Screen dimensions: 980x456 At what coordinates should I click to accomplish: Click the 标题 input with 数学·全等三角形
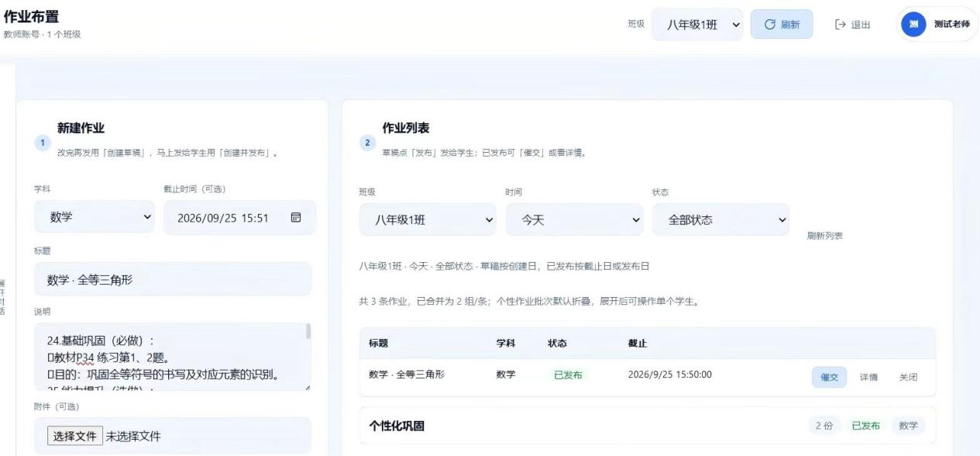pyautogui.click(x=173, y=279)
